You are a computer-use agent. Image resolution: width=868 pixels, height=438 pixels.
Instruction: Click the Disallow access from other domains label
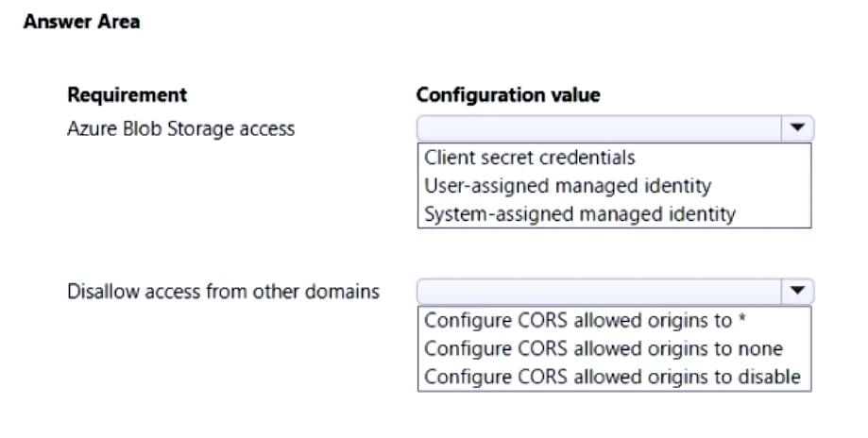click(223, 292)
